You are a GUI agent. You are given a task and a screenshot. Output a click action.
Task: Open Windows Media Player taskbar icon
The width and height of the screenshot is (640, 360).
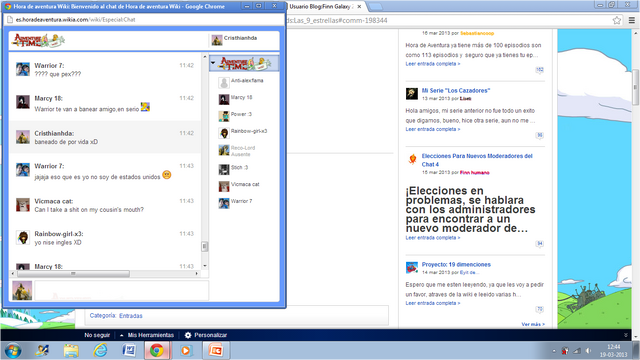pyautogui.click(x=186, y=351)
